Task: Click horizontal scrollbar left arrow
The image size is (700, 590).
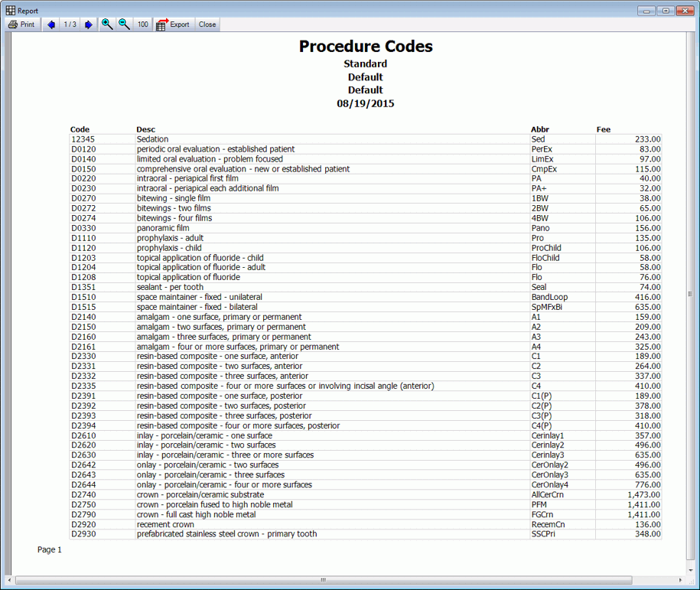Action: point(10,580)
